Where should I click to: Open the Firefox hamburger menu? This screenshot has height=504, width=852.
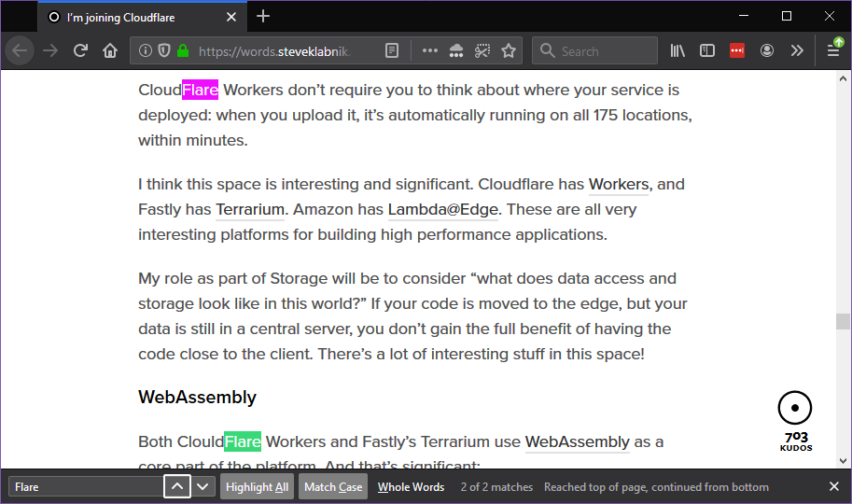833,50
